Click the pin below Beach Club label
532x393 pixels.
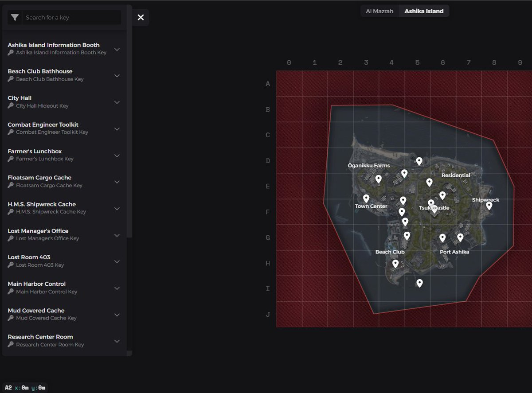[395, 264]
